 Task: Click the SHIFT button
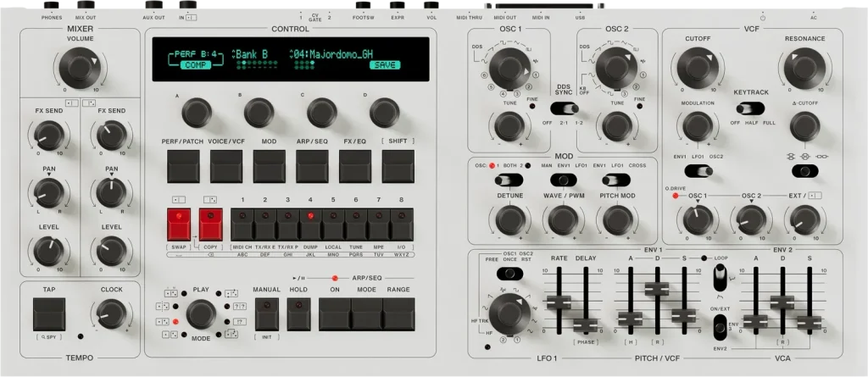pyautogui.click(x=398, y=166)
